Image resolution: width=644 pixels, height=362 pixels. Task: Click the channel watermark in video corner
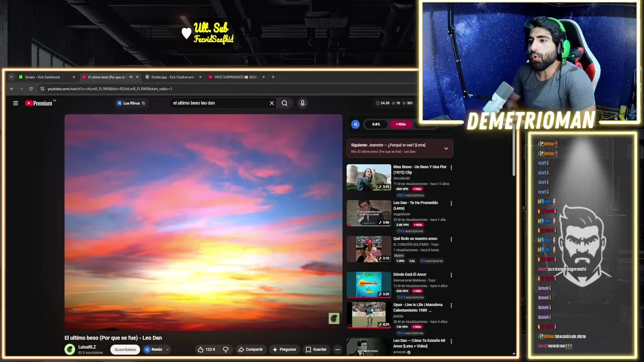(x=334, y=318)
